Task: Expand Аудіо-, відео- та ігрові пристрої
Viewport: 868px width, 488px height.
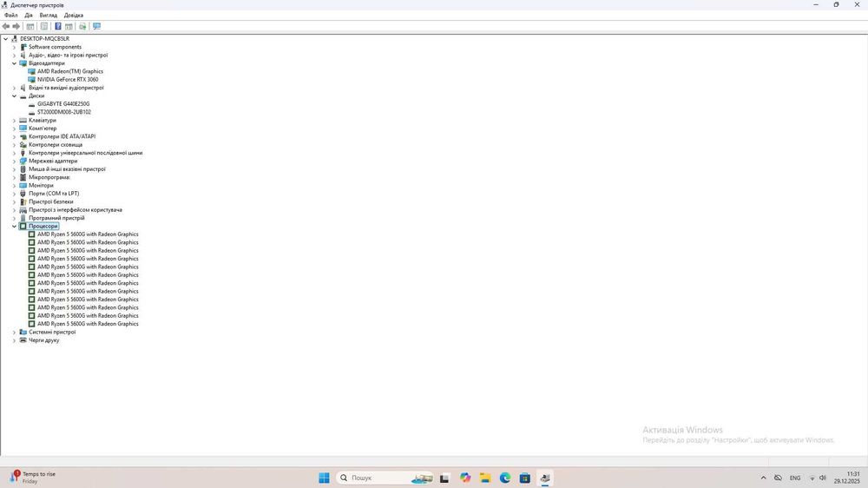Action: click(15, 55)
